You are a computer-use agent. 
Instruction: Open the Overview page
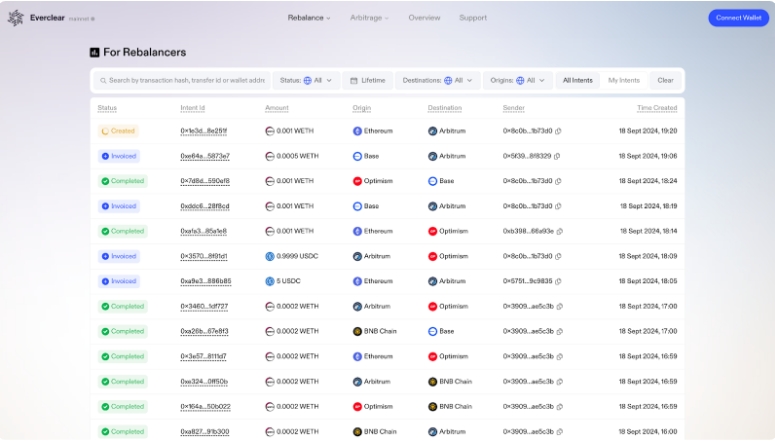(424, 18)
